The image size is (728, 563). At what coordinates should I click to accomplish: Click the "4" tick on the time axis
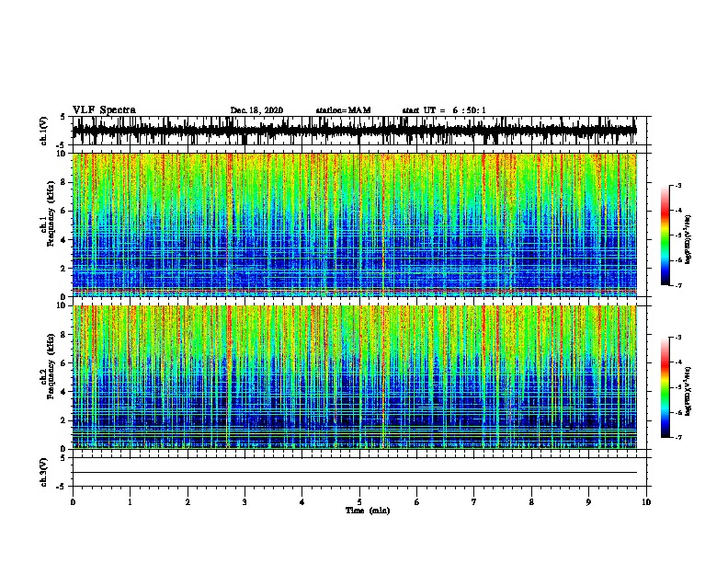pyautogui.click(x=302, y=502)
